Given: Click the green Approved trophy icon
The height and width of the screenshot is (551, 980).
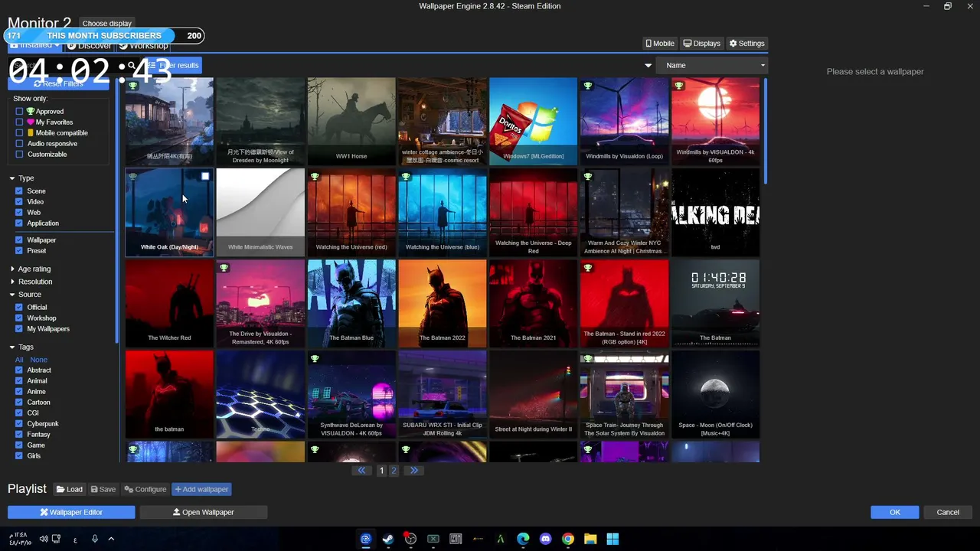Looking at the screenshot, I should (31, 112).
